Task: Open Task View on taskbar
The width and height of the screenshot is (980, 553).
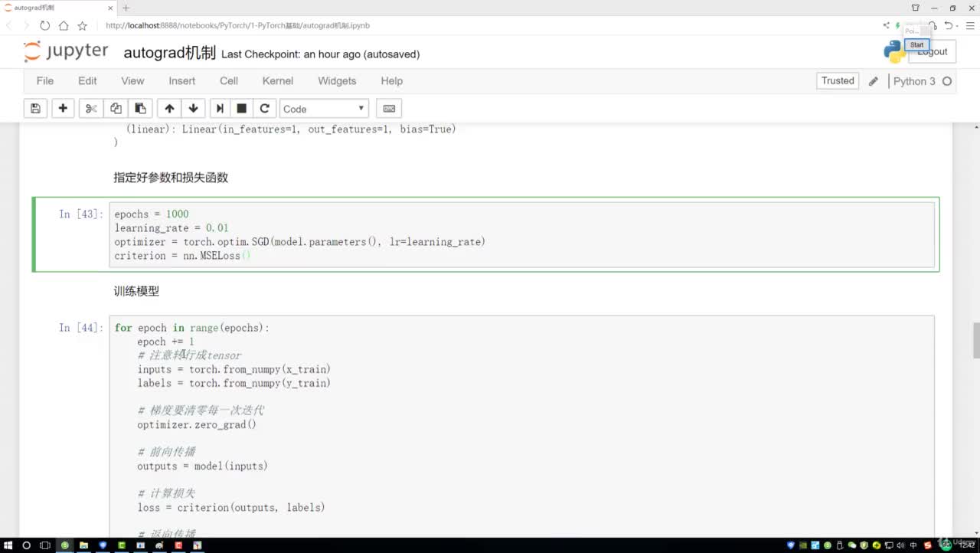Action: click(45, 545)
